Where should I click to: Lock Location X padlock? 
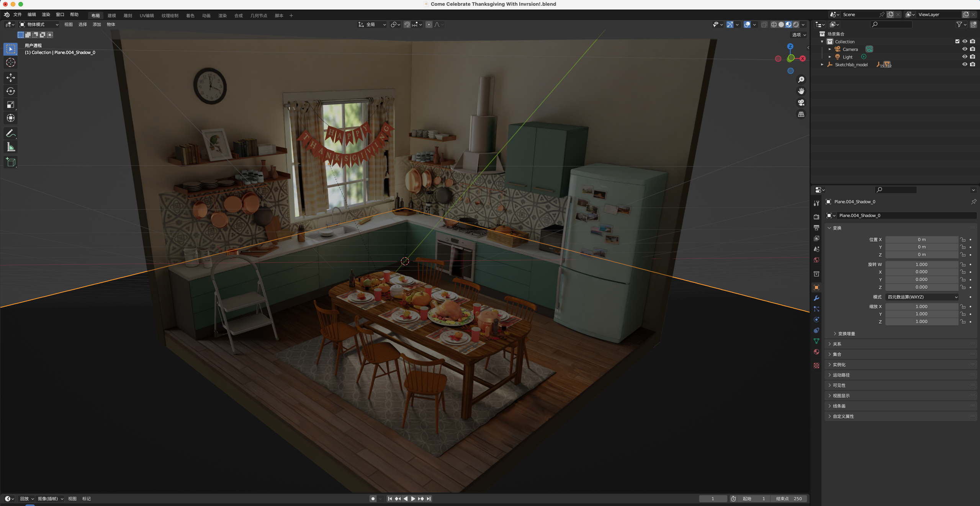[x=963, y=240]
